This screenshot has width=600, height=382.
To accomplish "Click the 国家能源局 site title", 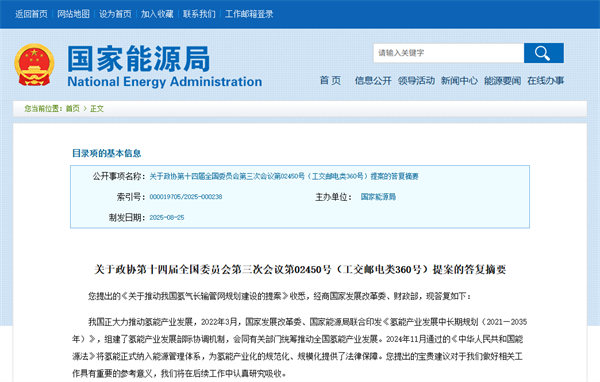I will tap(139, 59).
